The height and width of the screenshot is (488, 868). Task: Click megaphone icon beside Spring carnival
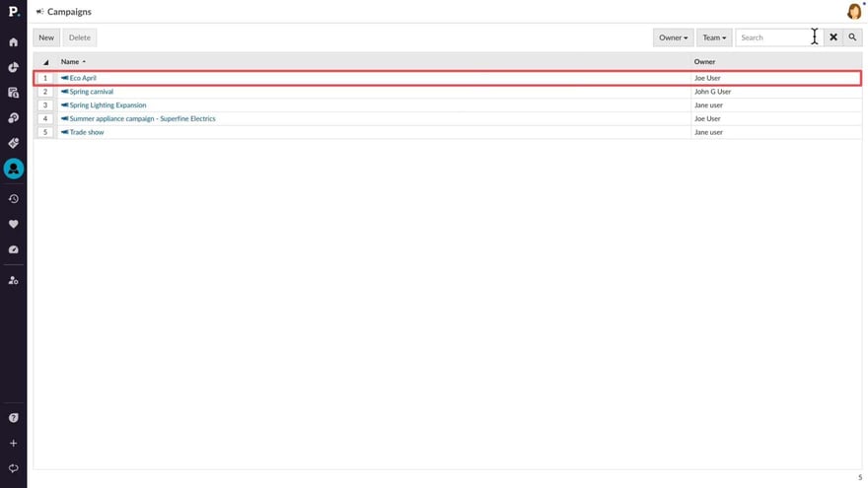(x=65, y=92)
